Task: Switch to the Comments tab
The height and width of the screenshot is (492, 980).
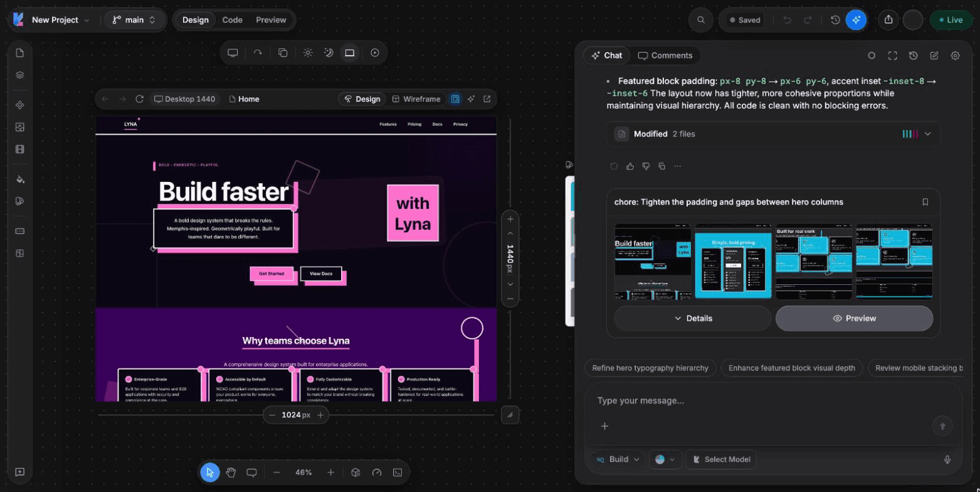Action: (665, 55)
